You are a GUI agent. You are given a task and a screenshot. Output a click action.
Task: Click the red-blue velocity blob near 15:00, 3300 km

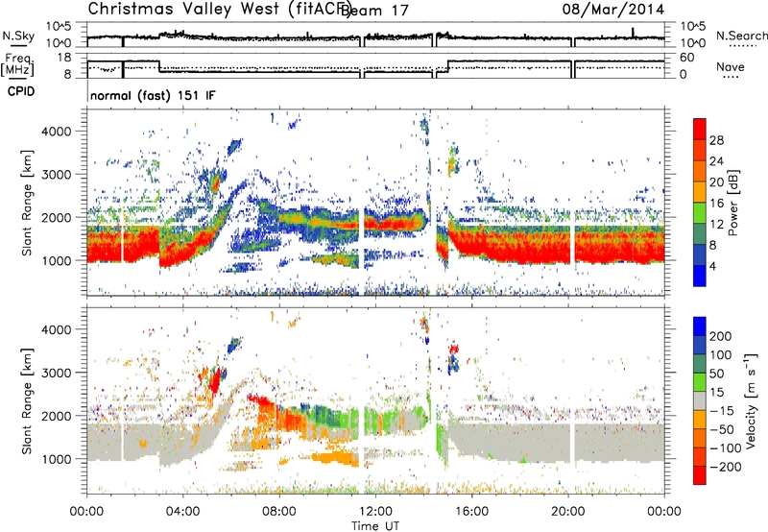pos(453,358)
